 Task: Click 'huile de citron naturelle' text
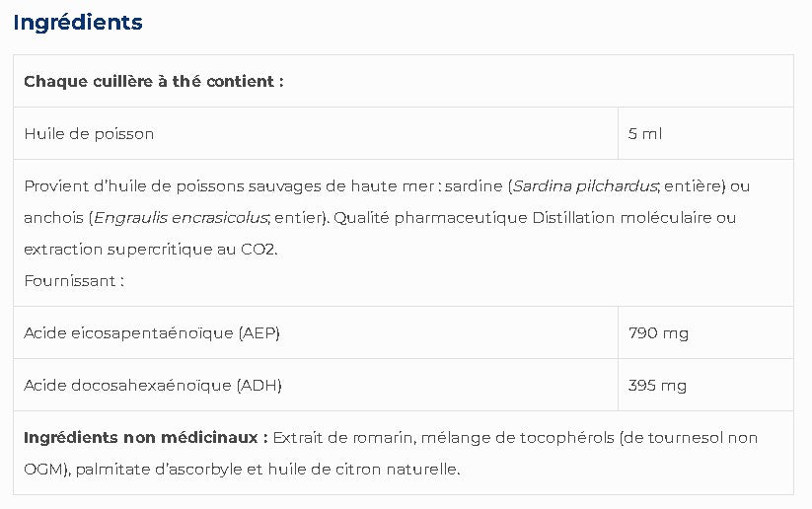coord(363,470)
